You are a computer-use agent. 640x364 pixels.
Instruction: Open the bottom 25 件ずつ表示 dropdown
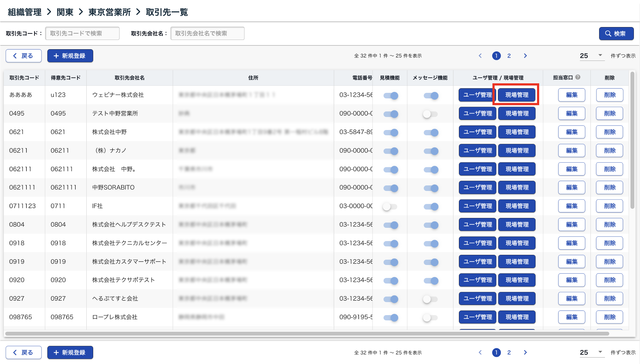pos(591,352)
